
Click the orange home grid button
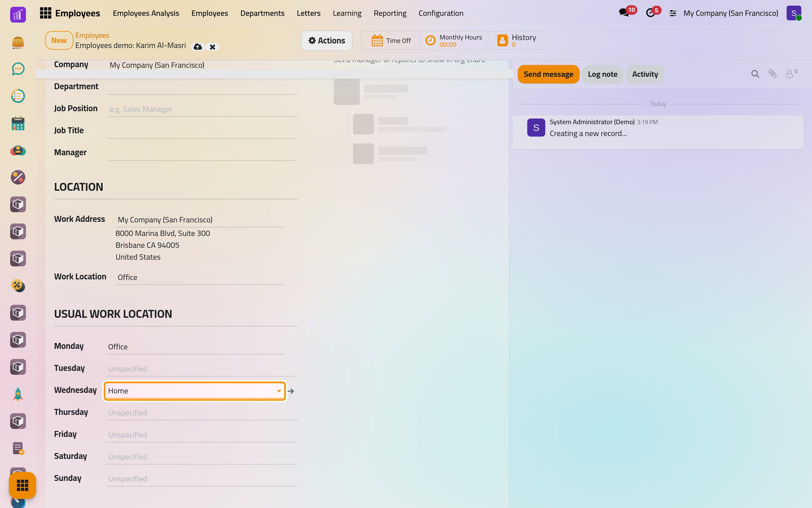pos(22,485)
